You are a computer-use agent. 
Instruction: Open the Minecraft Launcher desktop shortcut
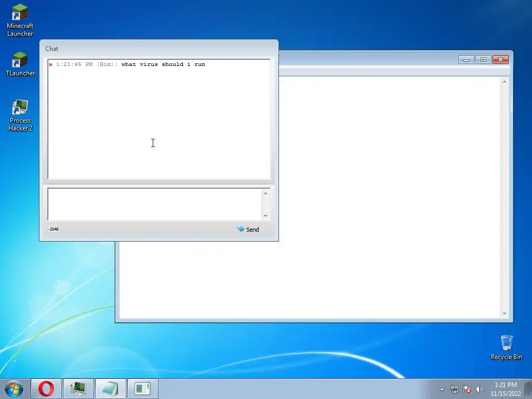pyautogui.click(x=20, y=20)
